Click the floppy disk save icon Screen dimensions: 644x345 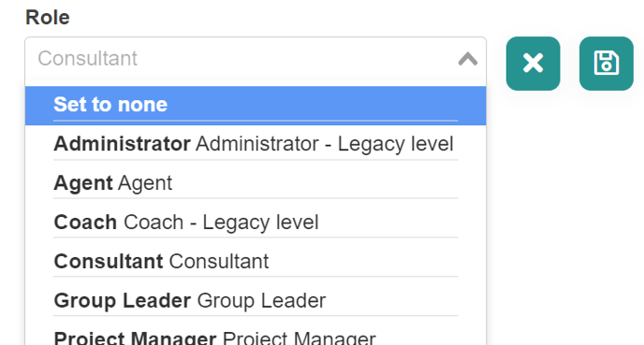(607, 64)
